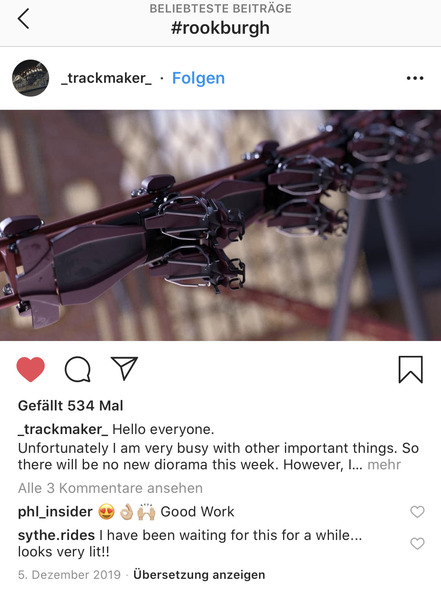Screen dimensions: 441x600
Task: Show translation via Übersetzung anzeigen
Action: pos(199,575)
